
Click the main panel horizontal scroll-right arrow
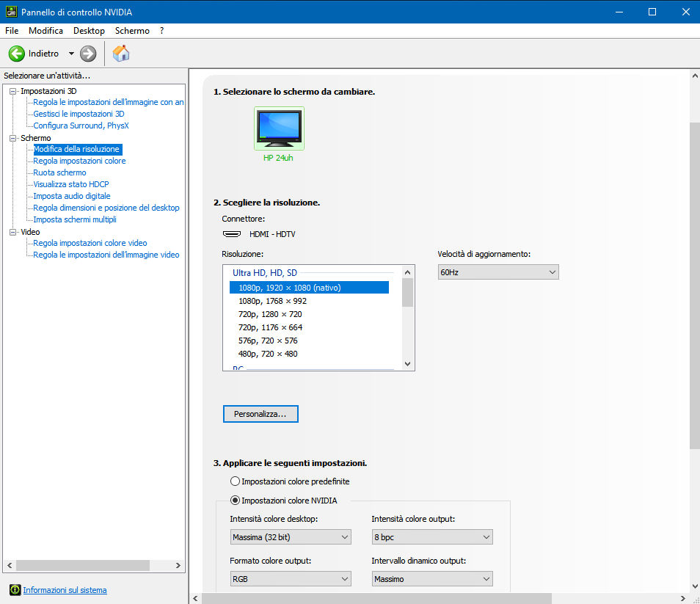pyautogui.click(x=682, y=598)
